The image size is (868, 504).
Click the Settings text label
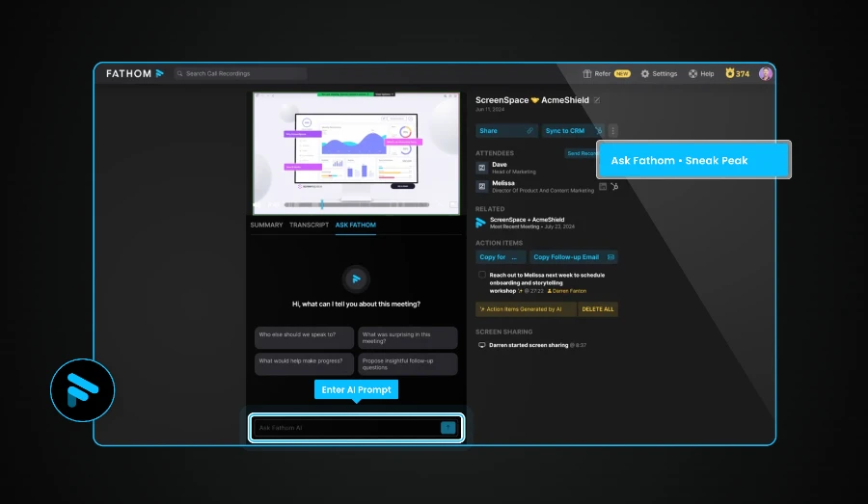pyautogui.click(x=665, y=73)
